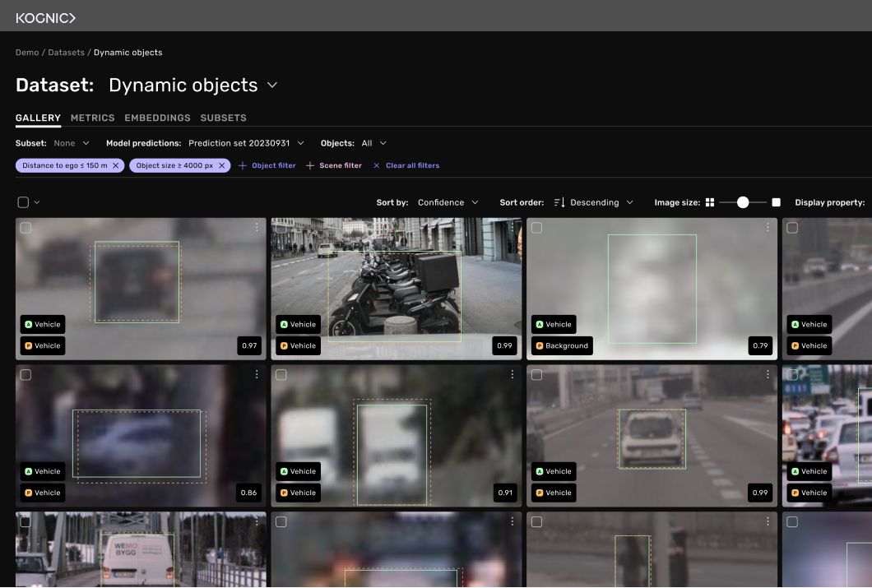Click Clear all filters

406,165
